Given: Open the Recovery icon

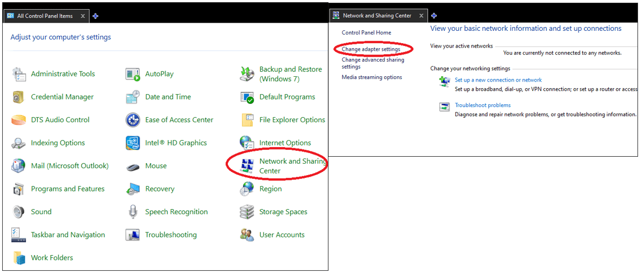Looking at the screenshot, I should pyautogui.click(x=133, y=189).
